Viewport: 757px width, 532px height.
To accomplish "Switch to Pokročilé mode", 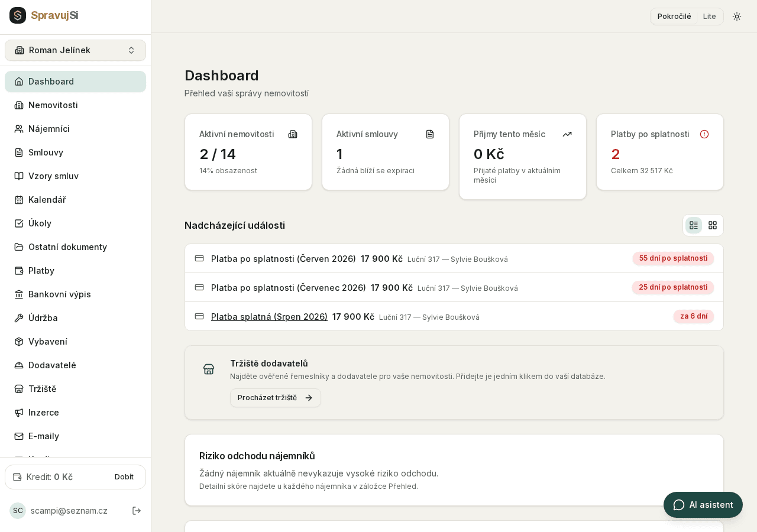I will coord(674,17).
